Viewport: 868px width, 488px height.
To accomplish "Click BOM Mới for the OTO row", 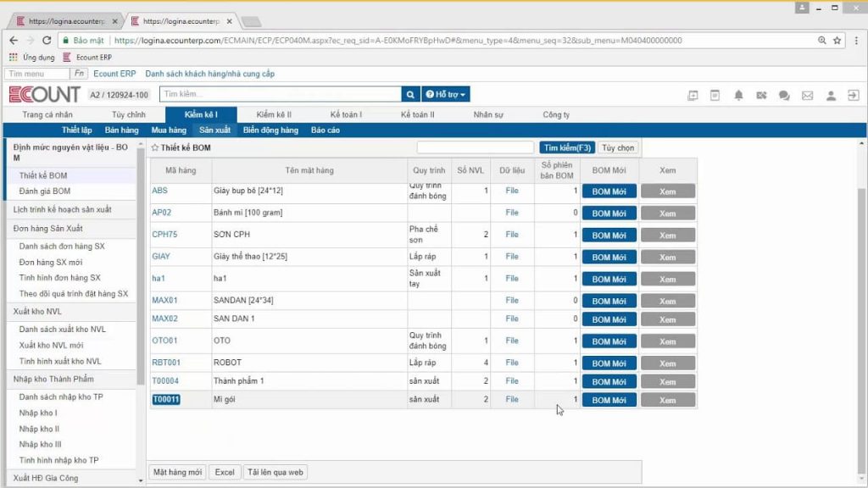I will [609, 341].
